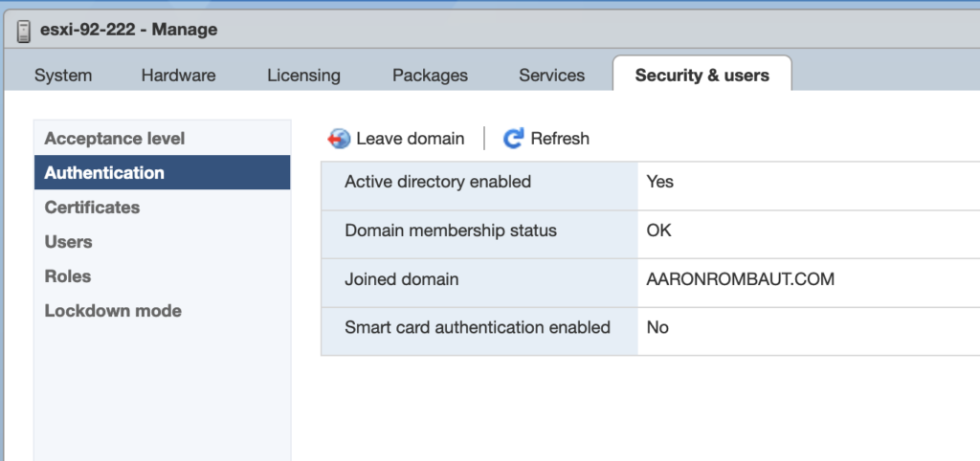Select the Active directory enabled row
This screenshot has width=980, height=461.
click(437, 182)
